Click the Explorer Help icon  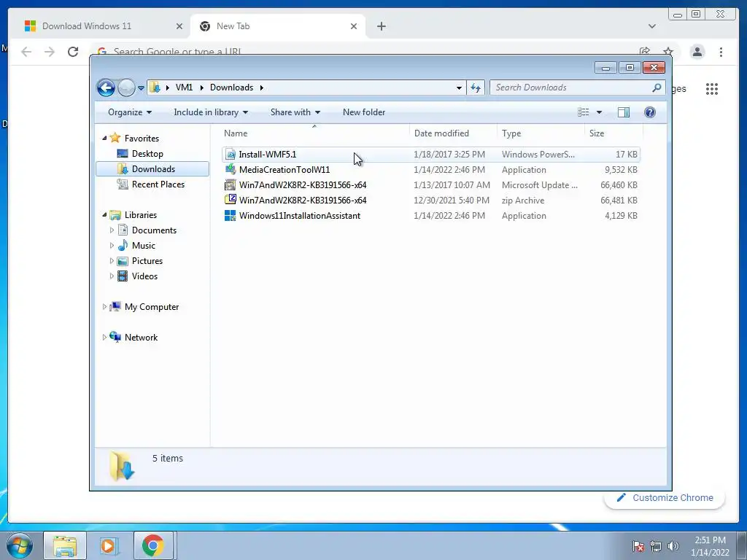tap(650, 112)
